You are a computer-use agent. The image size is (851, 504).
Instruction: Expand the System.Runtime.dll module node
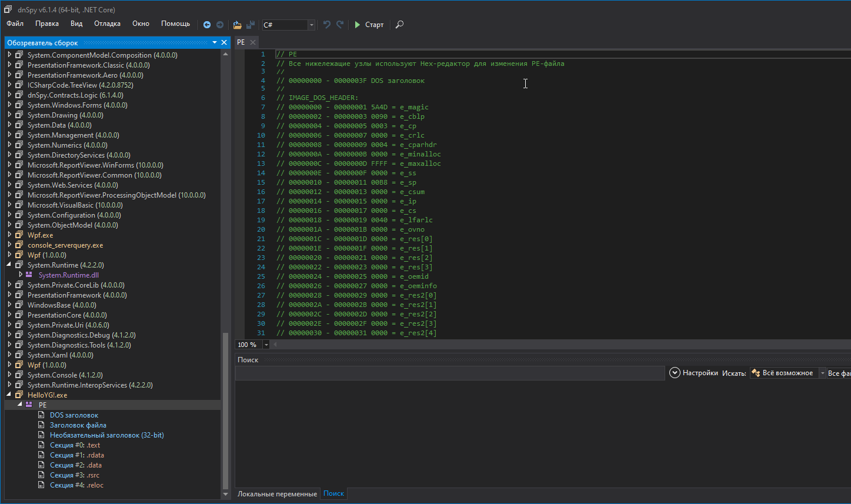click(x=21, y=275)
